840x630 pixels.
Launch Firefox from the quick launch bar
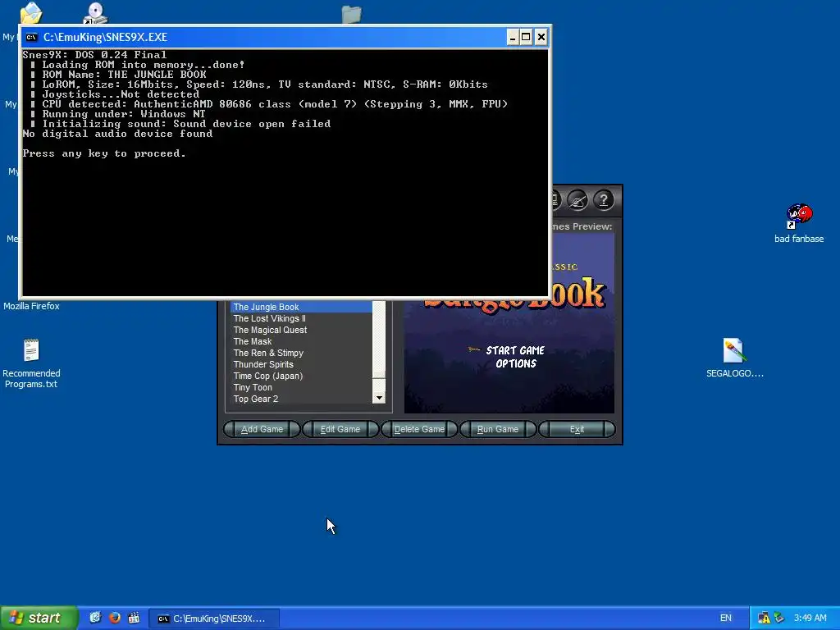coord(115,618)
